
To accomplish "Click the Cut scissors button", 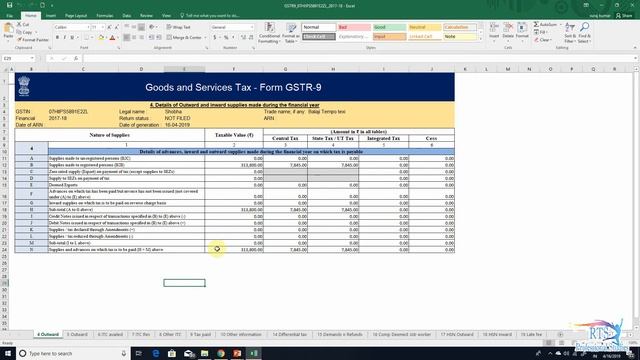I will pos(24,24).
